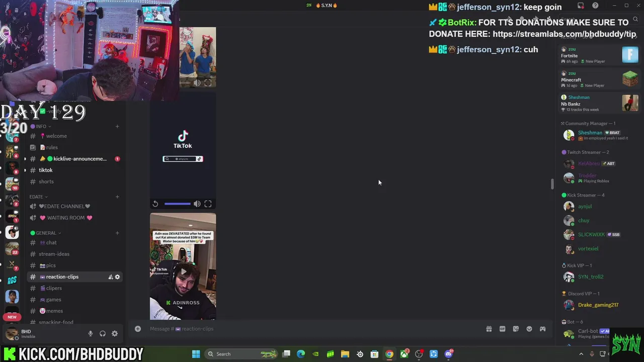Open File Explorer from the taskbar
644x362 pixels.
point(345,354)
